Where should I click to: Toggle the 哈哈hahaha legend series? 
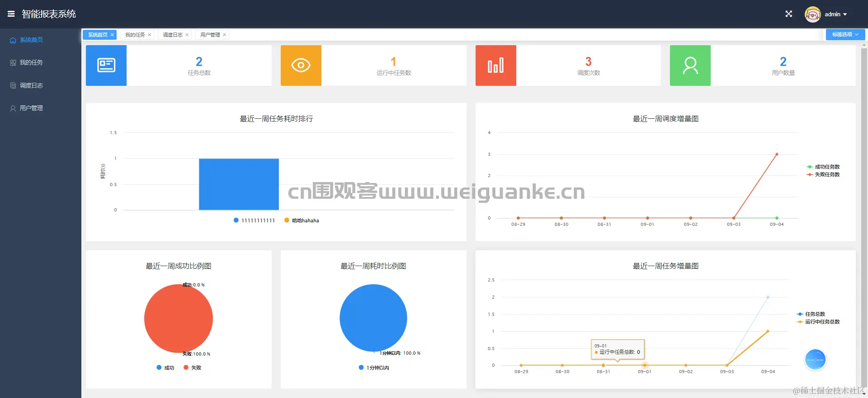point(302,220)
